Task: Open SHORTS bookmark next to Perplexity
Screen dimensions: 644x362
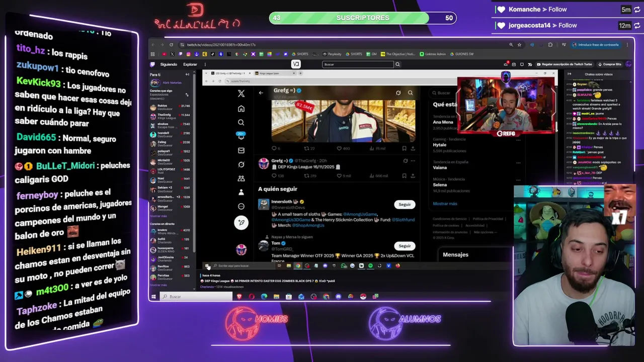Action: 354,54
